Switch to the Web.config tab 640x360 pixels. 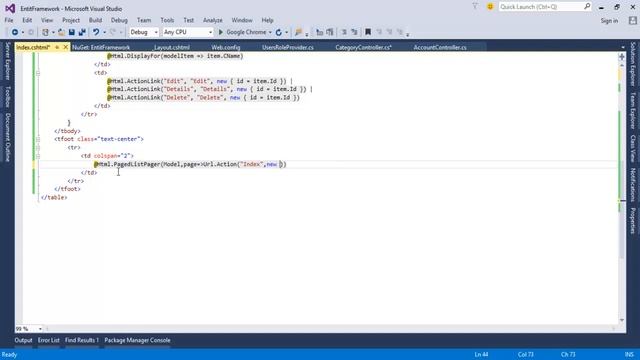(226, 47)
